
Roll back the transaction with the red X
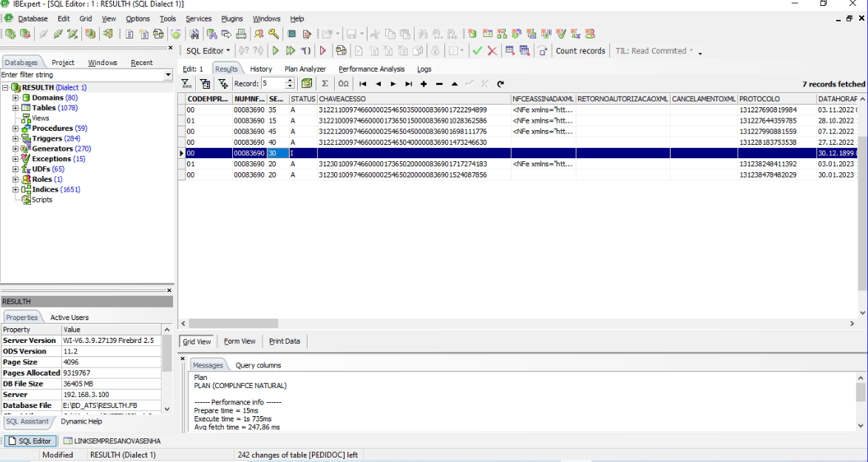[492, 51]
